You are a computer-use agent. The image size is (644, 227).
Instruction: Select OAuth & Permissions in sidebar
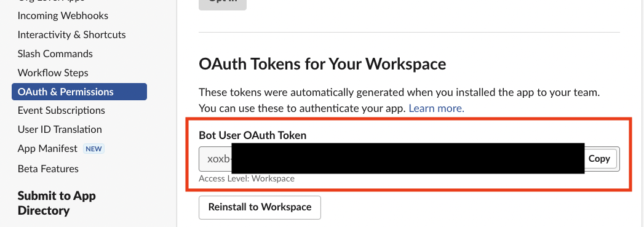point(79,92)
